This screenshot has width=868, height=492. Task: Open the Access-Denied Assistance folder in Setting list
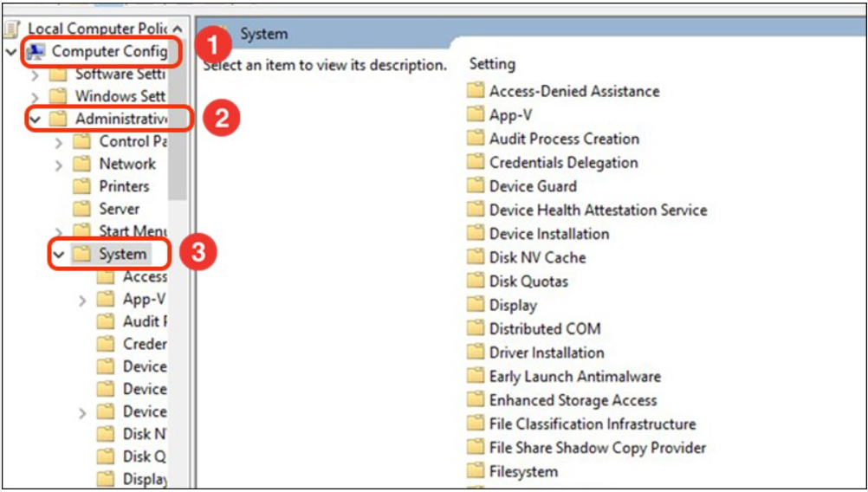(564, 91)
